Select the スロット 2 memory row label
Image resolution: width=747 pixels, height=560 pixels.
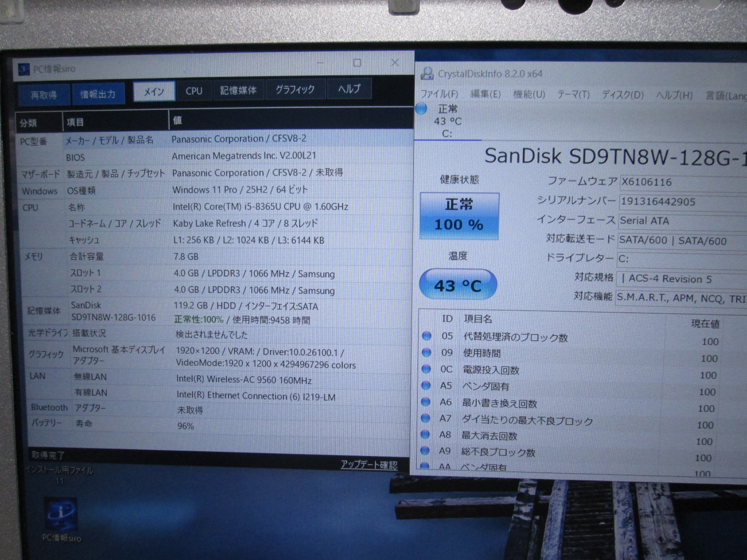[x=86, y=289]
